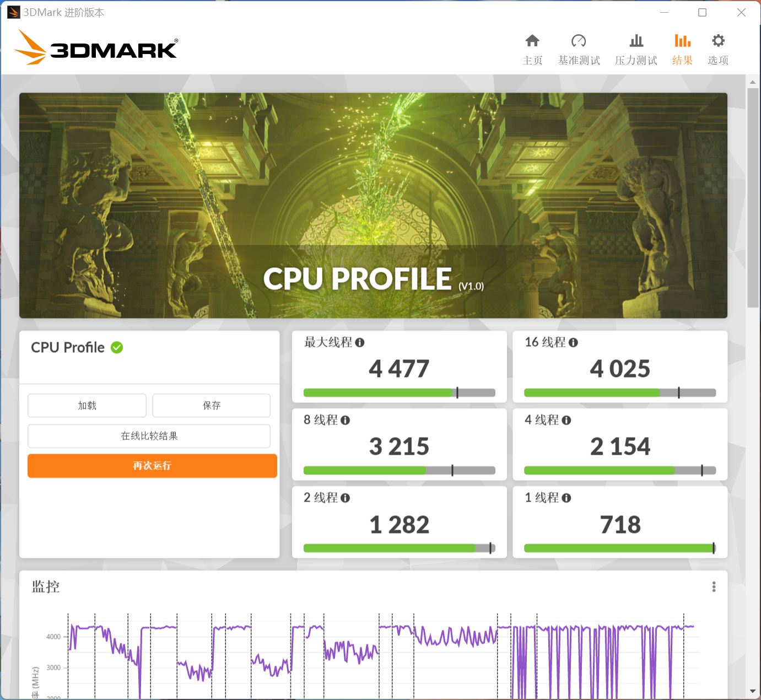Minimize the 3DMark window
761x700 pixels.
(x=665, y=12)
